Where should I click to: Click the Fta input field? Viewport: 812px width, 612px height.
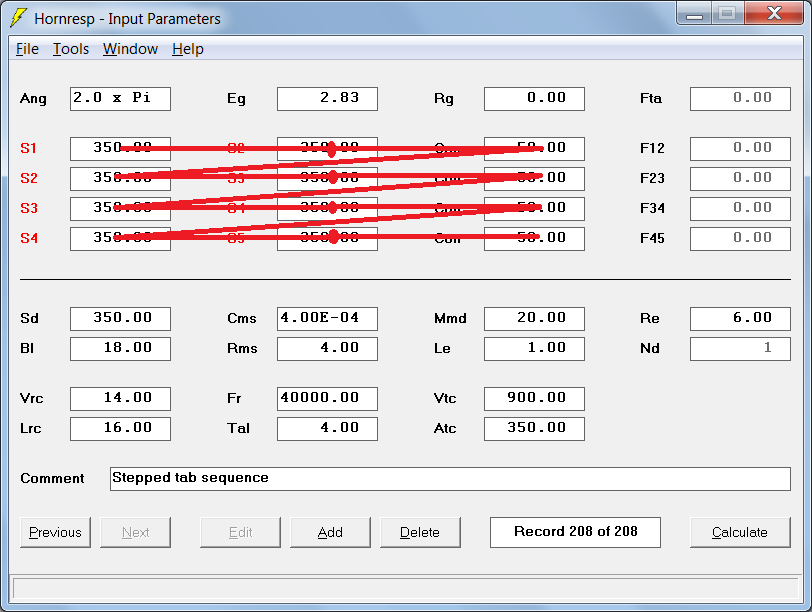741,98
